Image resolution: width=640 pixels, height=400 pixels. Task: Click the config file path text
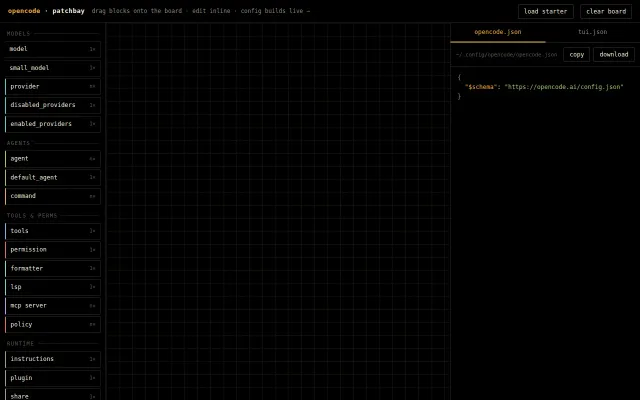coord(506,55)
